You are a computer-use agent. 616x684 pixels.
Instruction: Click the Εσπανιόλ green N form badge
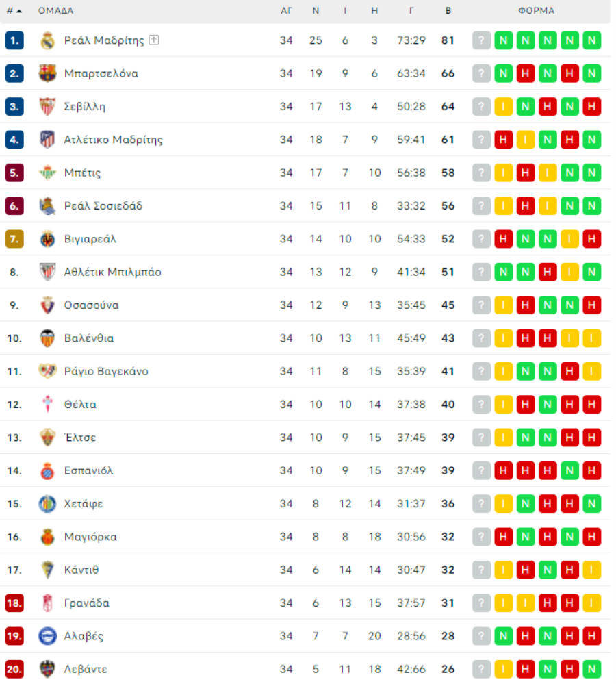tap(569, 470)
